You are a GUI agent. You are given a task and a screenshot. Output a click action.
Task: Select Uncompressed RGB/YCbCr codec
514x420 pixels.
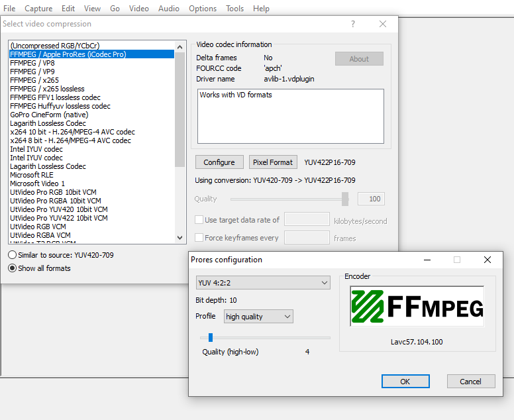(x=92, y=46)
